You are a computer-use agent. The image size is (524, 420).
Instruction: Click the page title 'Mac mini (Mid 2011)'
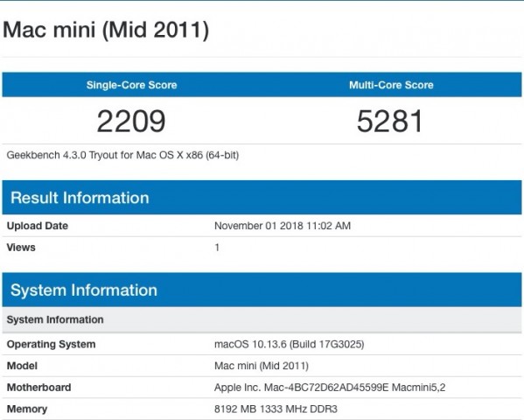106,30
